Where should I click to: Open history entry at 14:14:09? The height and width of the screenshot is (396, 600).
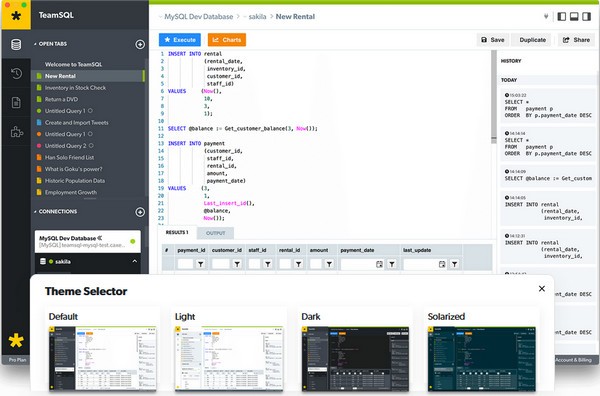tap(548, 175)
